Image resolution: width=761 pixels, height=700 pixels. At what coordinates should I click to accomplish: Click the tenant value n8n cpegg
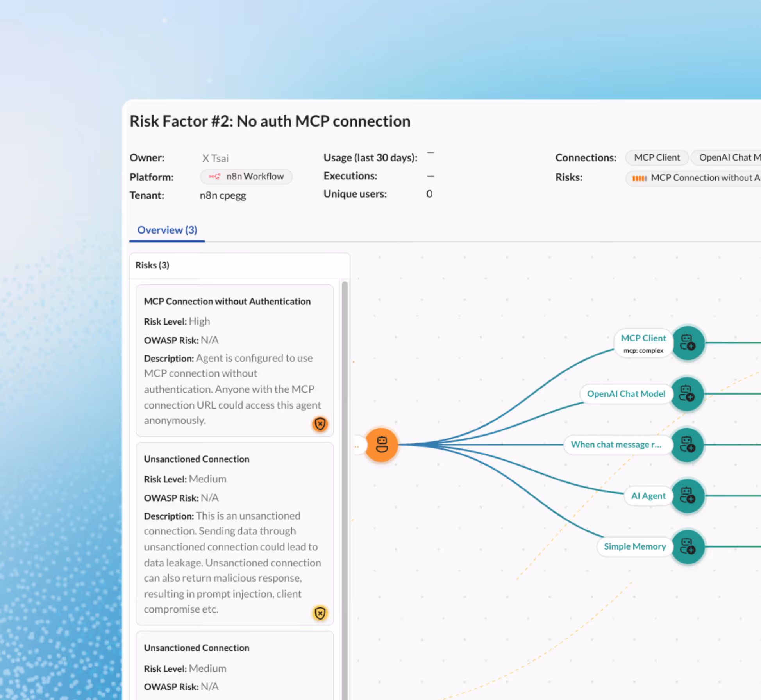(x=223, y=195)
